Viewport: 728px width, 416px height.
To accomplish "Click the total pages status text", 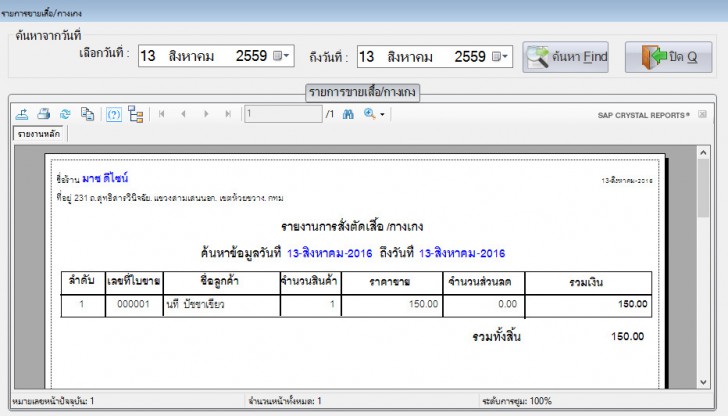I will point(285,401).
